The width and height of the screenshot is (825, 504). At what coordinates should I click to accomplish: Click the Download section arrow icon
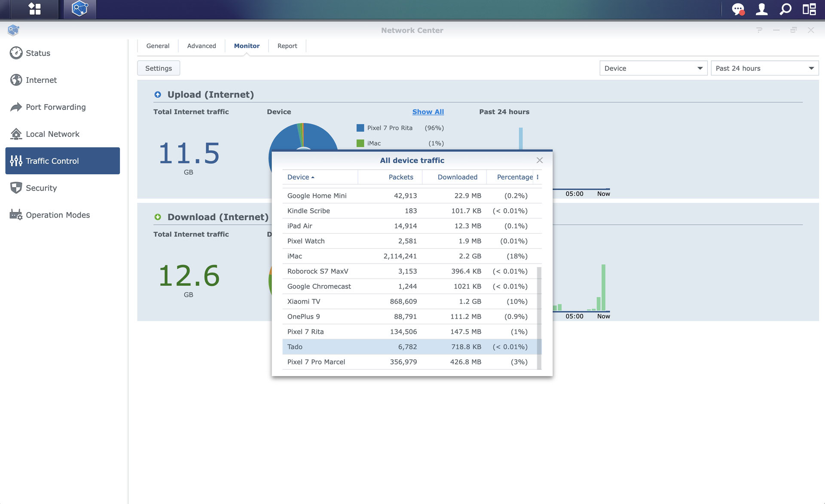pyautogui.click(x=158, y=217)
